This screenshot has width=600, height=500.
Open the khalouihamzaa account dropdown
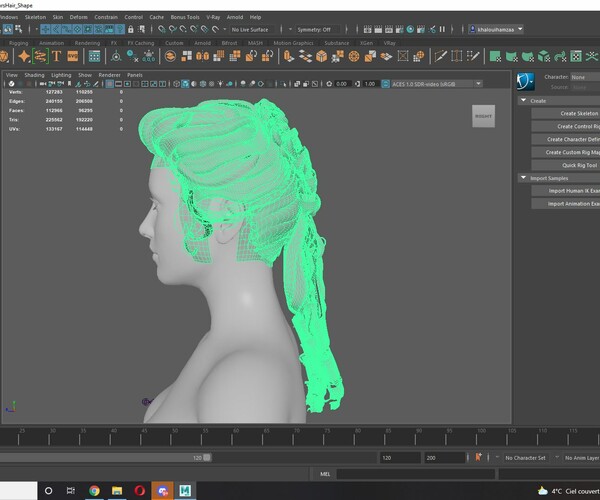pyautogui.click(x=496, y=29)
